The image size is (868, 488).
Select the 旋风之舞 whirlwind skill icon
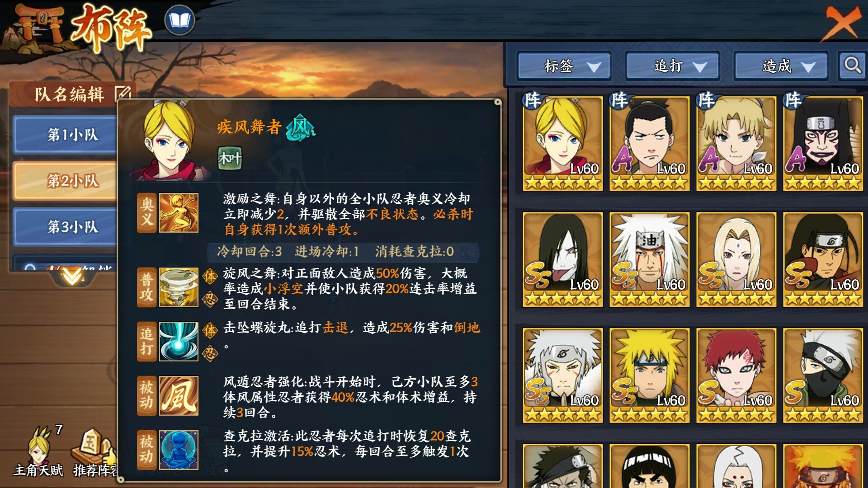pos(179,287)
